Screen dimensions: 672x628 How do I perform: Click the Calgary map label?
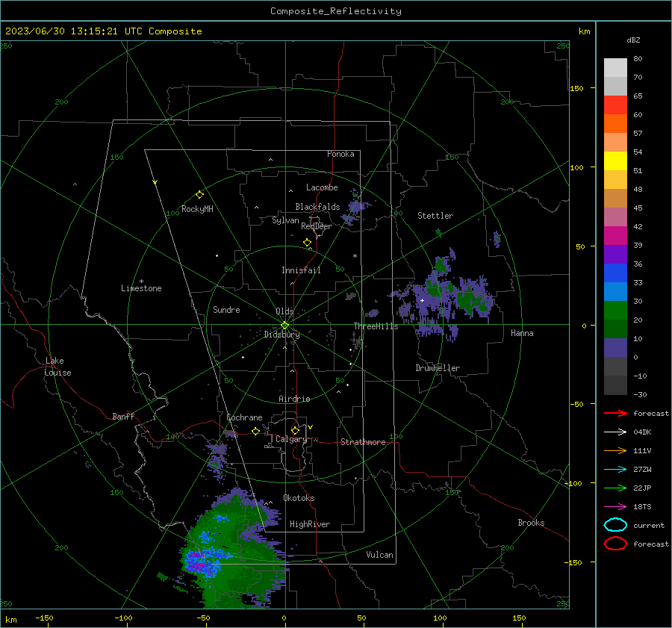[x=291, y=439]
